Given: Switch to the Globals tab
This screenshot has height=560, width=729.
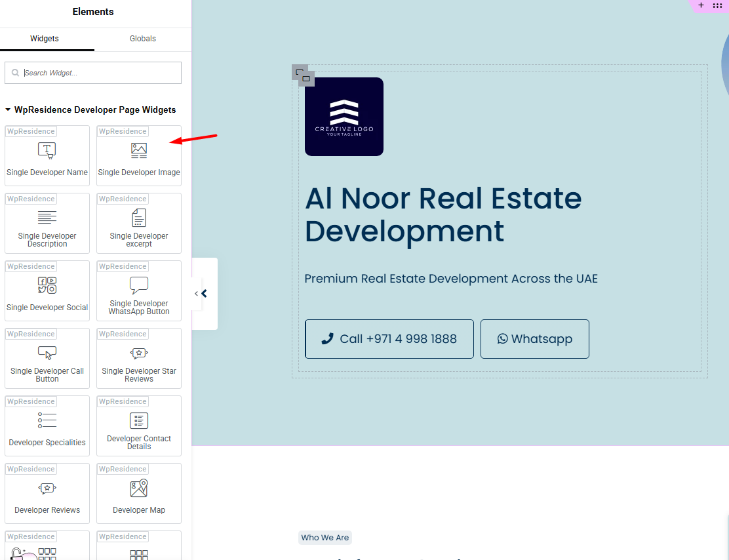Looking at the screenshot, I should (x=142, y=39).
